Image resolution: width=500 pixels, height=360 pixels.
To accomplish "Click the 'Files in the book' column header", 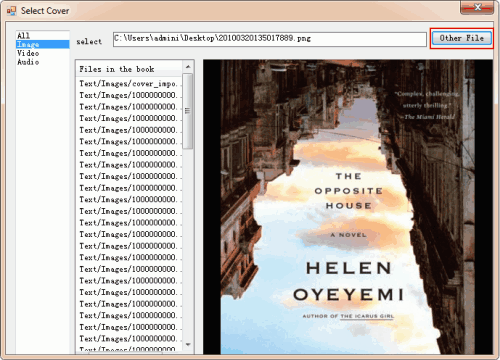I will click(129, 69).
